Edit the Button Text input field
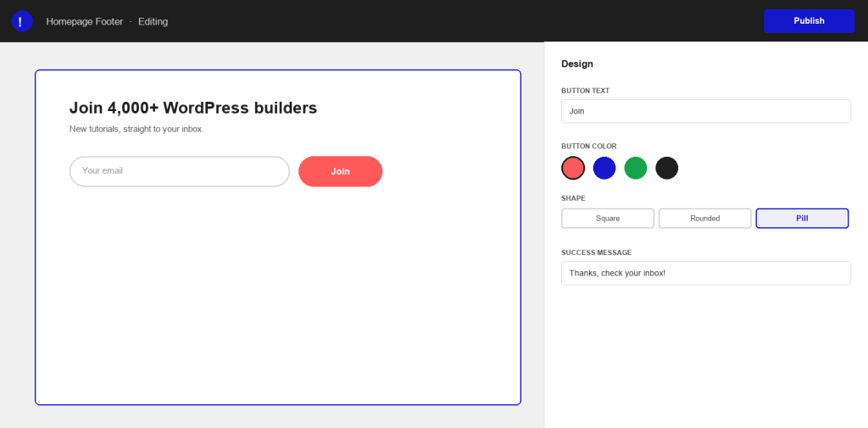 [706, 111]
